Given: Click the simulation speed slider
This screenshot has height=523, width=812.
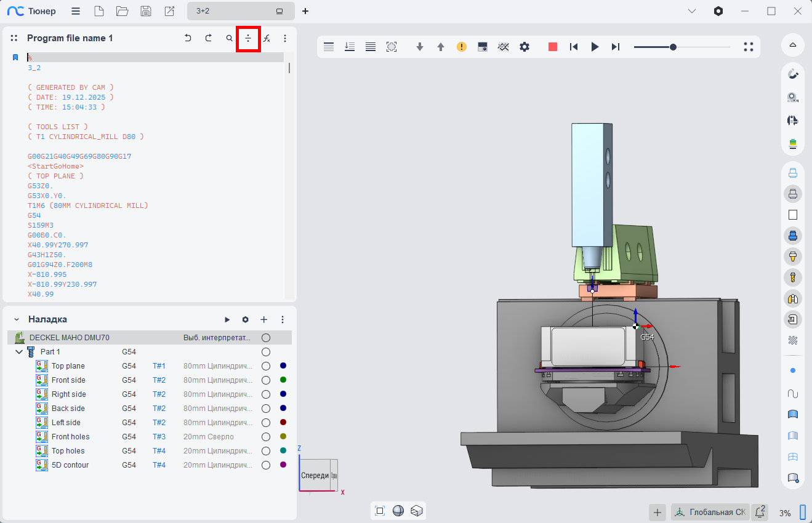Looking at the screenshot, I should click(681, 47).
